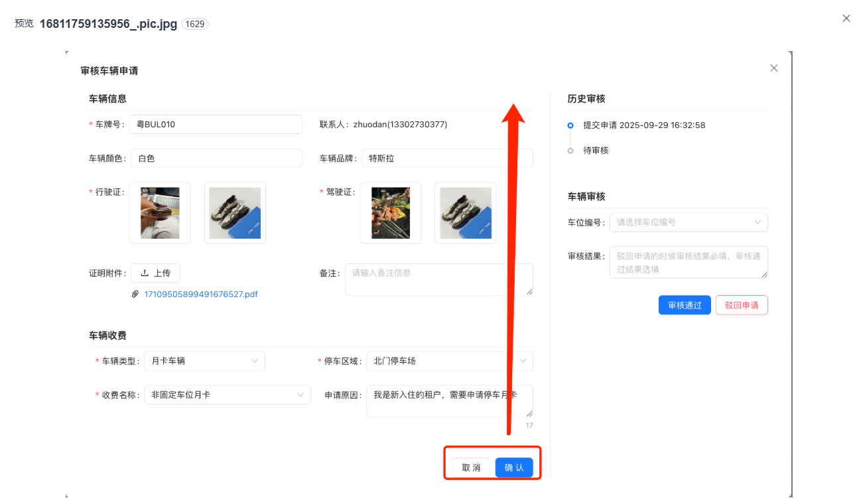The image size is (859, 504).
Task: Open the first 驾驶证 photo thumbnail
Action: tap(391, 213)
